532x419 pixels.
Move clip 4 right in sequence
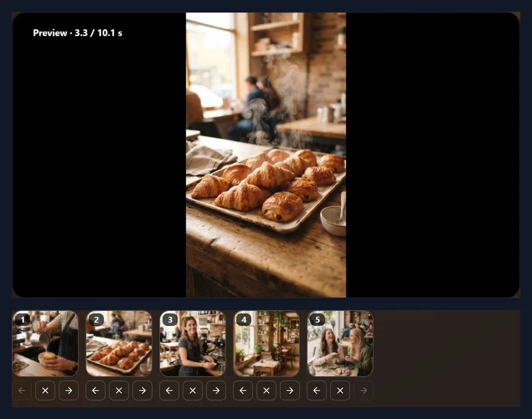pos(290,391)
